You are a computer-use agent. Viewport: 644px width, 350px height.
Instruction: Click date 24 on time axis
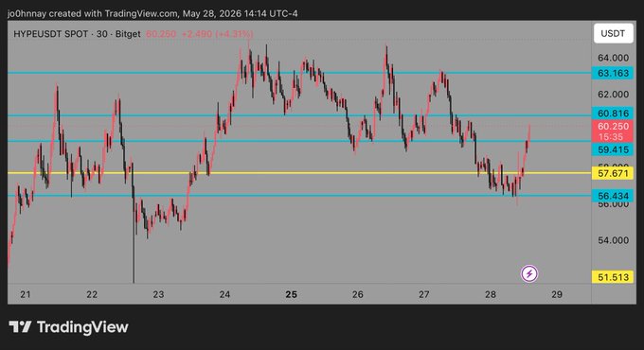pos(224,294)
